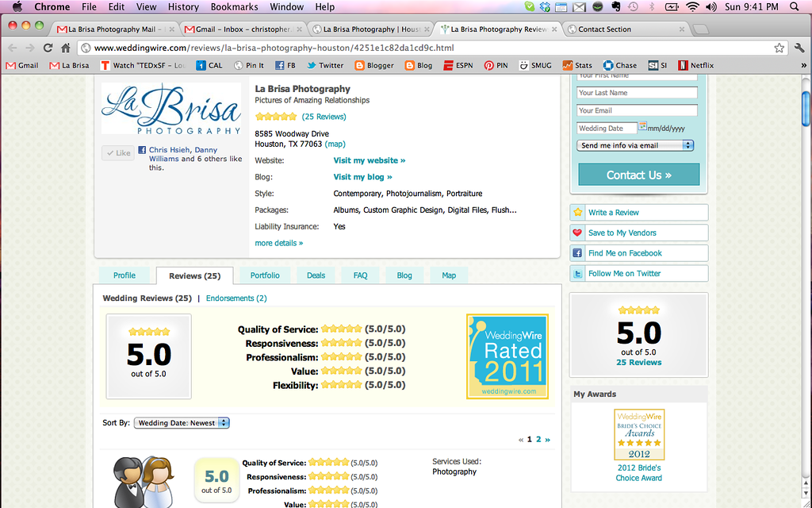Open the Sort By Wedding Date dropdown
The width and height of the screenshot is (812, 508).
(x=182, y=423)
